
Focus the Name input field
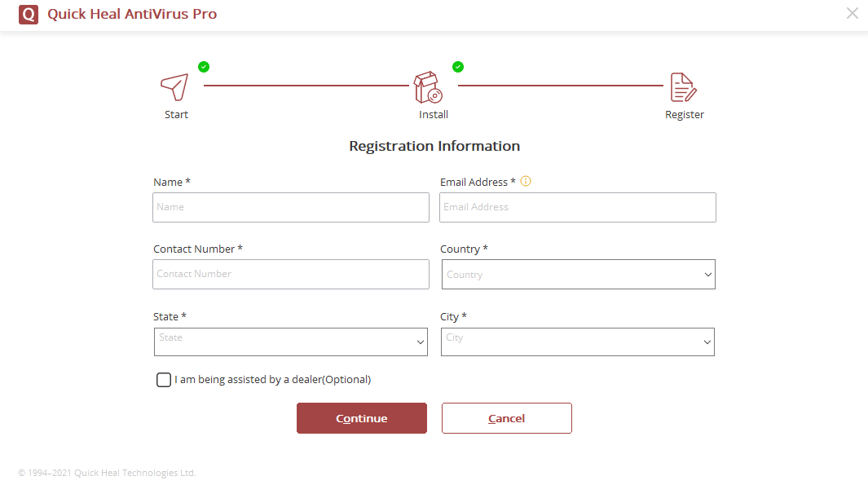pyautogui.click(x=291, y=208)
